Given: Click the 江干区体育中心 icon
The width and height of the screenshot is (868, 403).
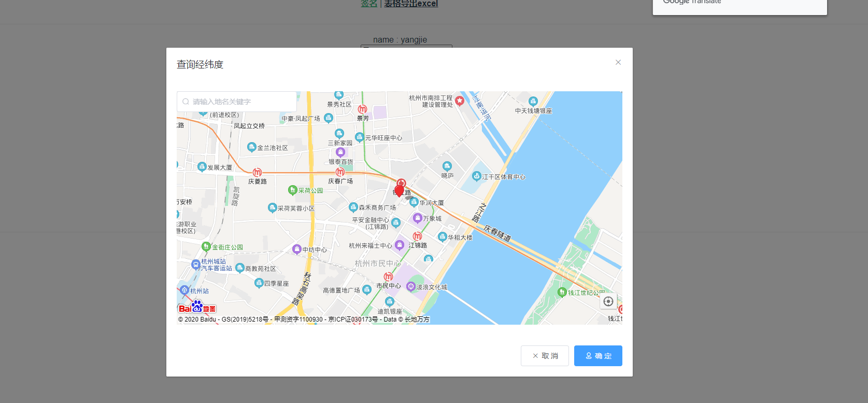Looking at the screenshot, I should pyautogui.click(x=477, y=176).
